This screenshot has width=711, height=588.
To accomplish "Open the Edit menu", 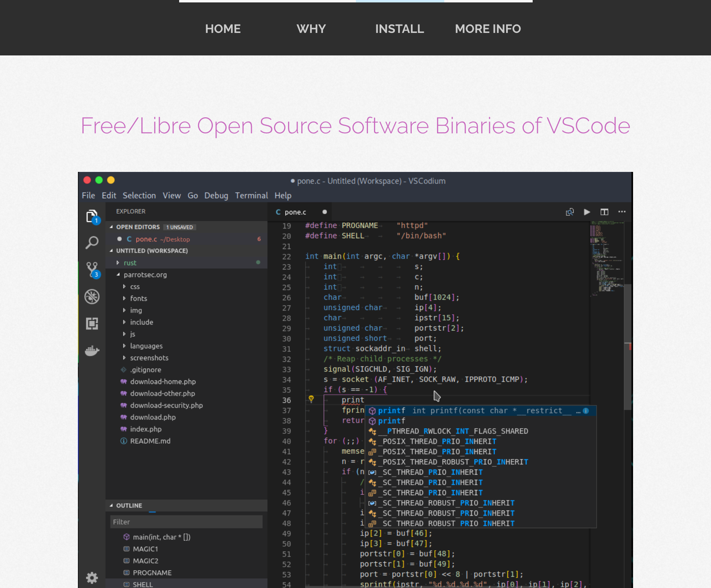I will tap(109, 196).
